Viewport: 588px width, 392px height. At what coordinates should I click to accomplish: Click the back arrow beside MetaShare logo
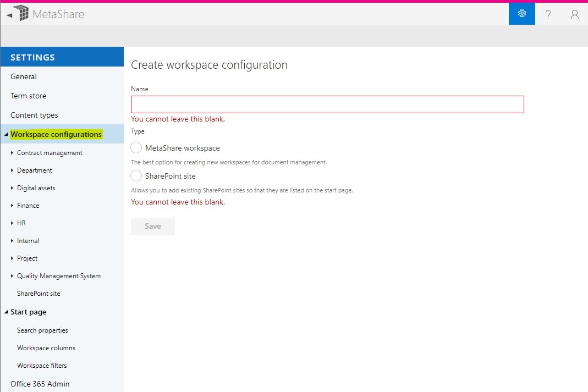(9, 15)
